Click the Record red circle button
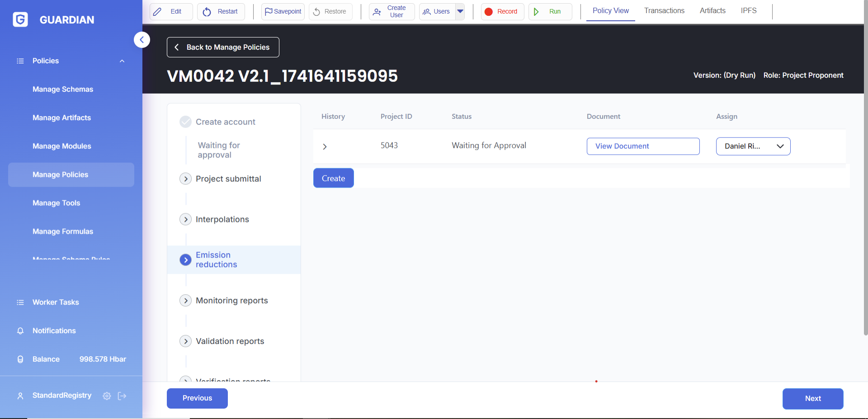 click(x=502, y=12)
